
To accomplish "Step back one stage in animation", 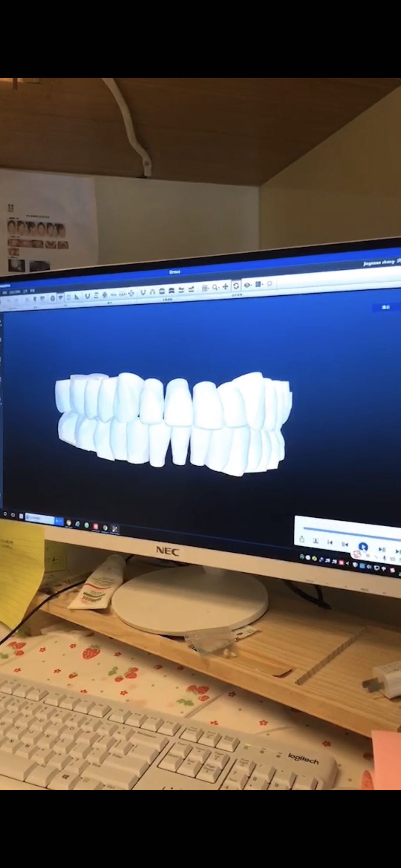I will click(x=345, y=544).
